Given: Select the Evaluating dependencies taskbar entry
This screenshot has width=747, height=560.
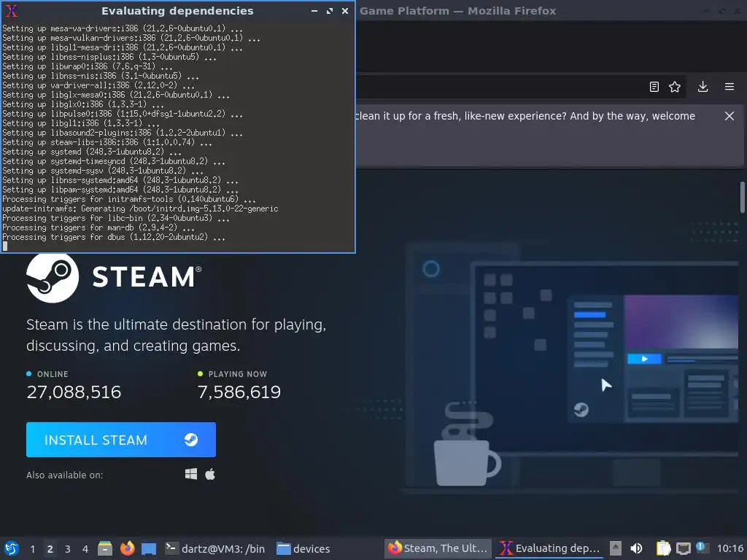Looking at the screenshot, I should pyautogui.click(x=549, y=548).
